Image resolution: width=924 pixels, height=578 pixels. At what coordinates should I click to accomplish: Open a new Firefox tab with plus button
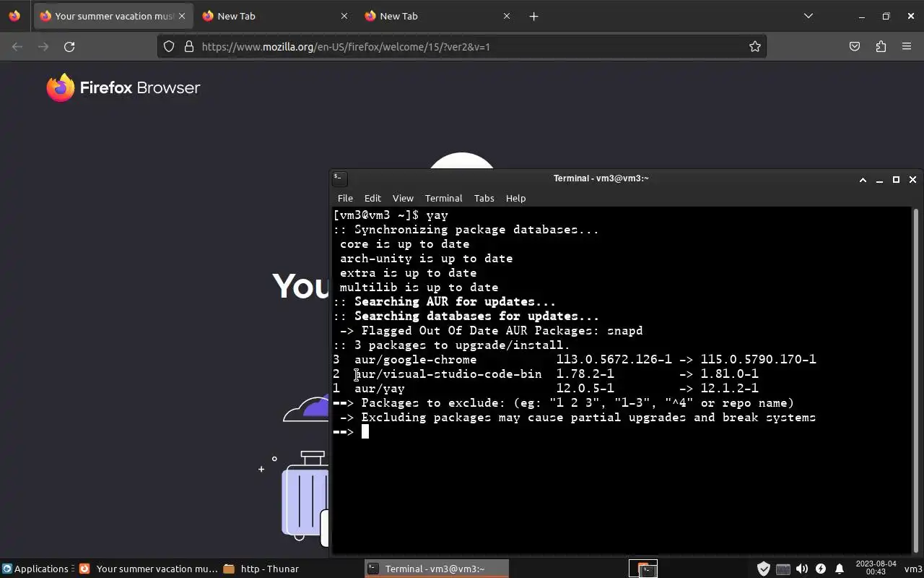pos(533,16)
